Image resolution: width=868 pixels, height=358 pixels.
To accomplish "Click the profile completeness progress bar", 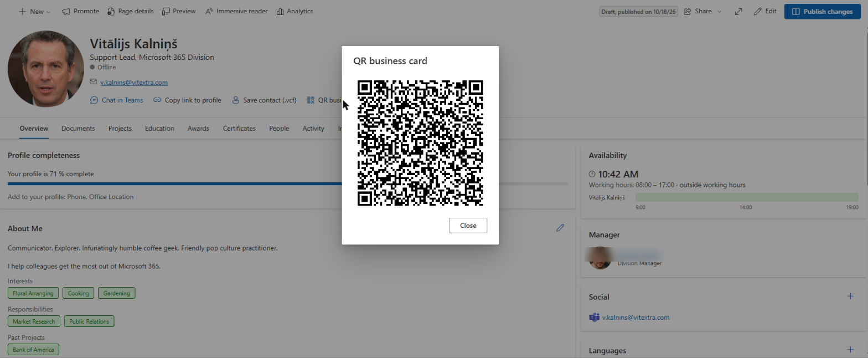I will click(x=287, y=183).
